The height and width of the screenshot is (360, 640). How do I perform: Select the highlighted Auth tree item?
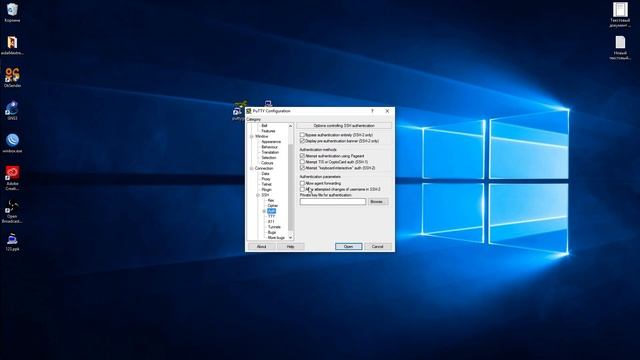pyautogui.click(x=272, y=211)
